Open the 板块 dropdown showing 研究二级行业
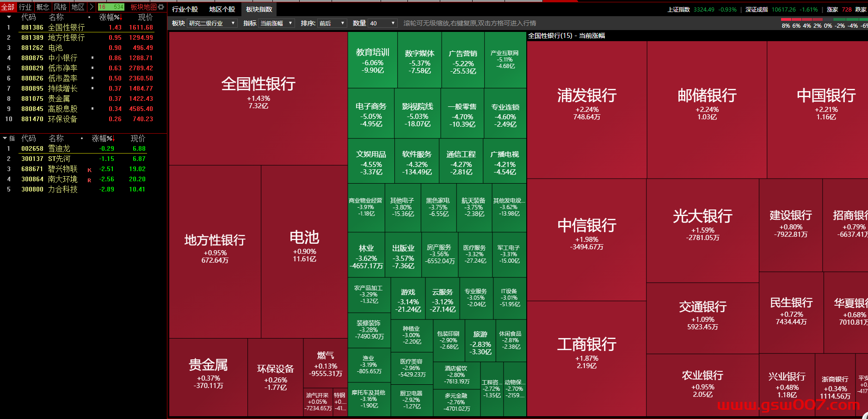This screenshot has width=868, height=419. pos(212,23)
